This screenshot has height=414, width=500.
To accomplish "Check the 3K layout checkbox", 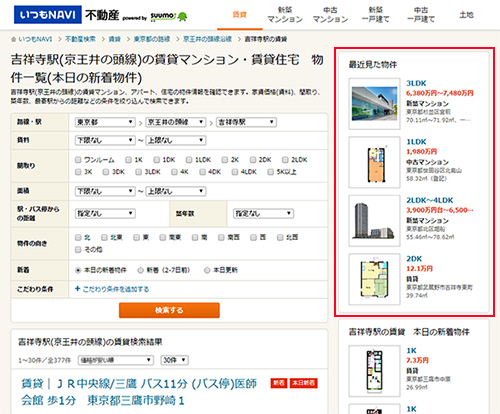I will pos(78,172).
